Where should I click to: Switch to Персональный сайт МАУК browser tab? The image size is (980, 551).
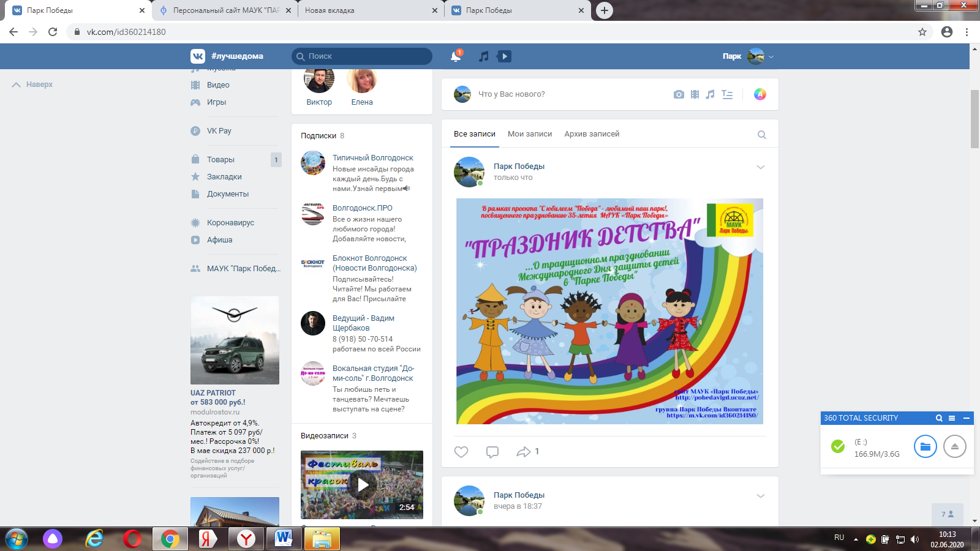[224, 10]
